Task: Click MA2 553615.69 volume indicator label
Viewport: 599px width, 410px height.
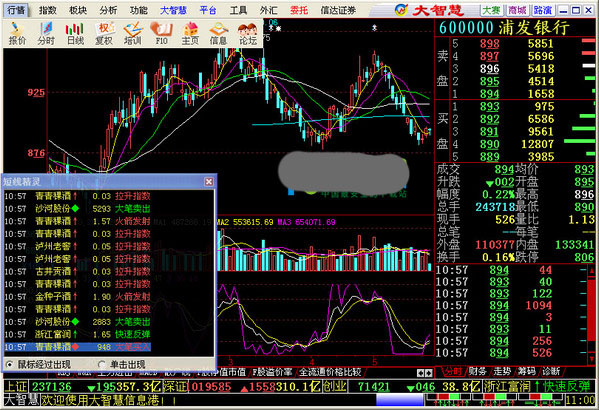Action: 245,222
